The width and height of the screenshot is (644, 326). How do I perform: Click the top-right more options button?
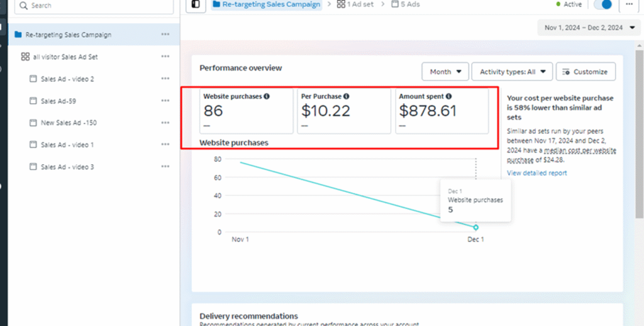click(628, 4)
